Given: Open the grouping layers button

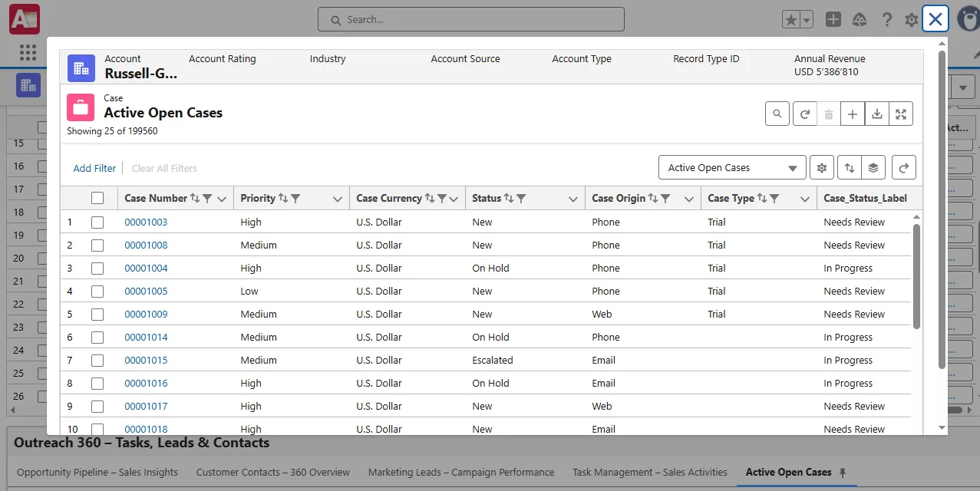Looking at the screenshot, I should click(x=873, y=167).
